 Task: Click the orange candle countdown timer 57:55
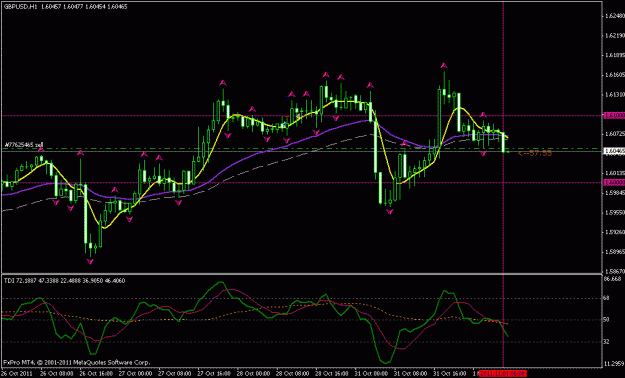point(535,153)
